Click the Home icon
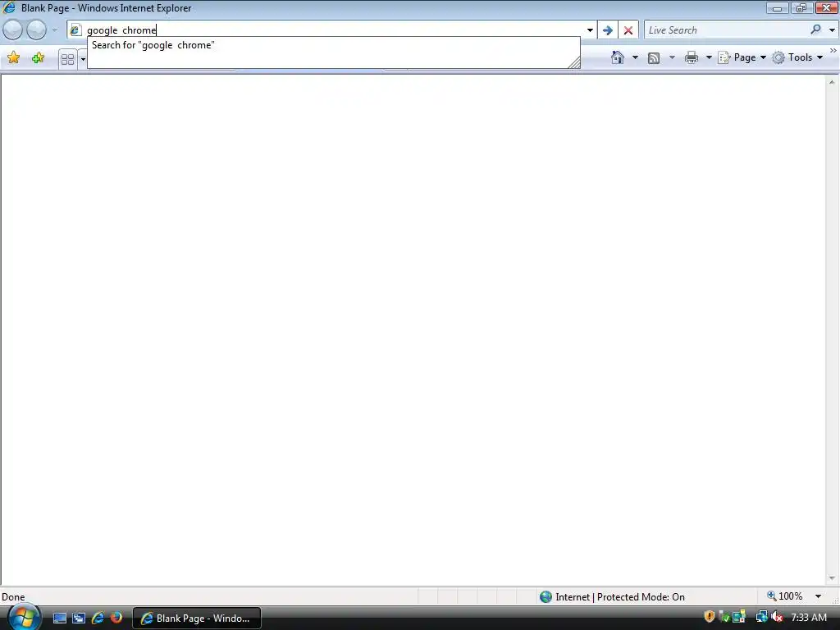 pyautogui.click(x=618, y=57)
